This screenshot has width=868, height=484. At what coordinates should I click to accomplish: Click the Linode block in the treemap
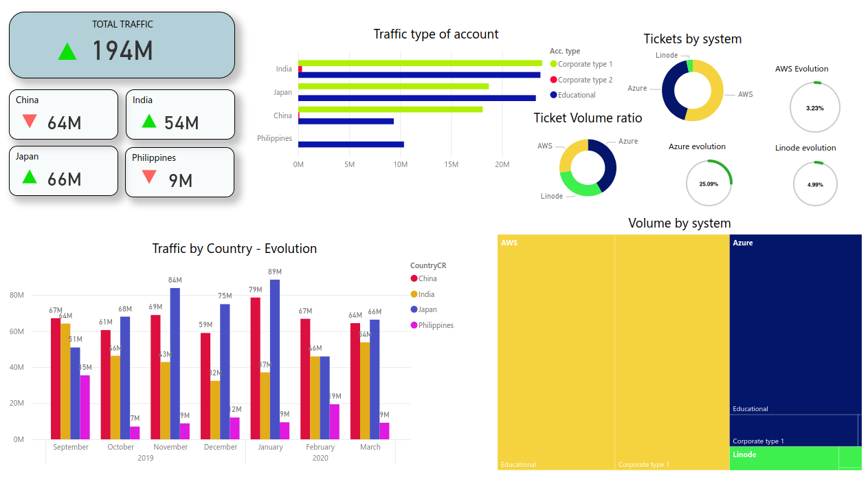[783, 459]
